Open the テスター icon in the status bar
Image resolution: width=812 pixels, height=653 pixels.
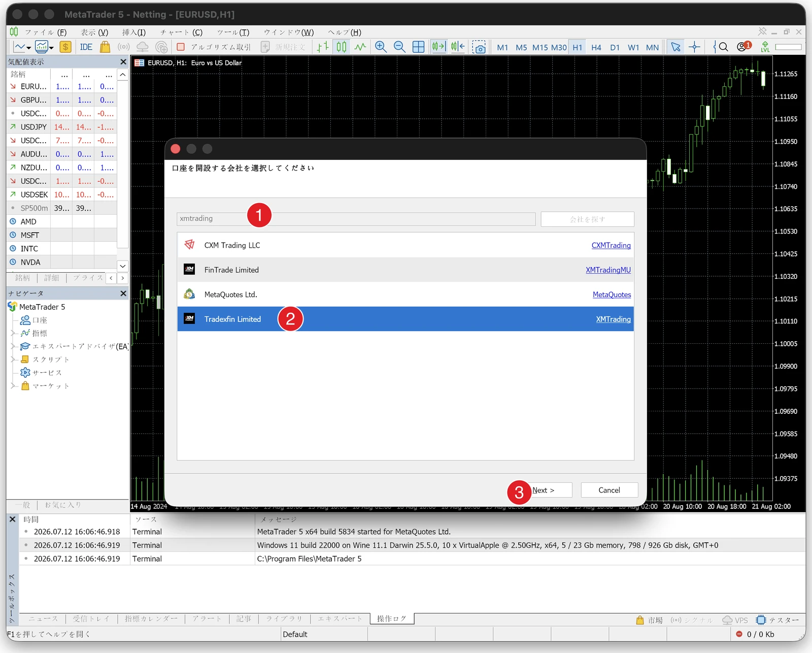777,620
